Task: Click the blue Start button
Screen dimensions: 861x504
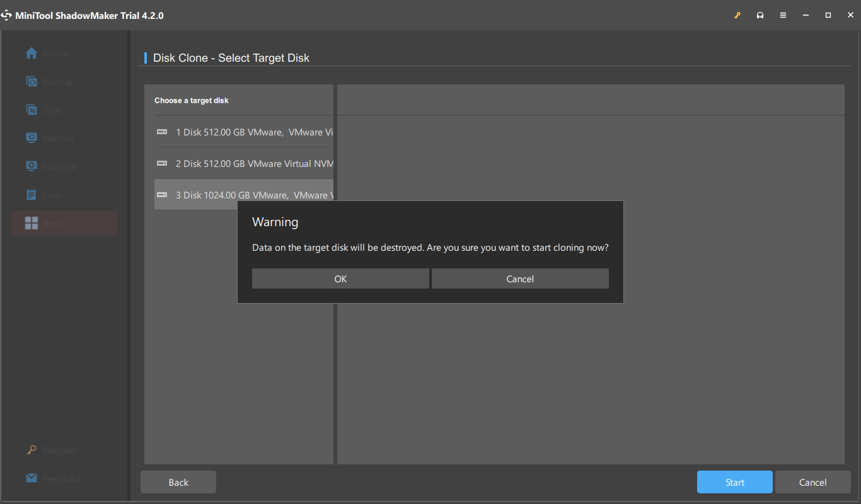Action: coord(734,482)
